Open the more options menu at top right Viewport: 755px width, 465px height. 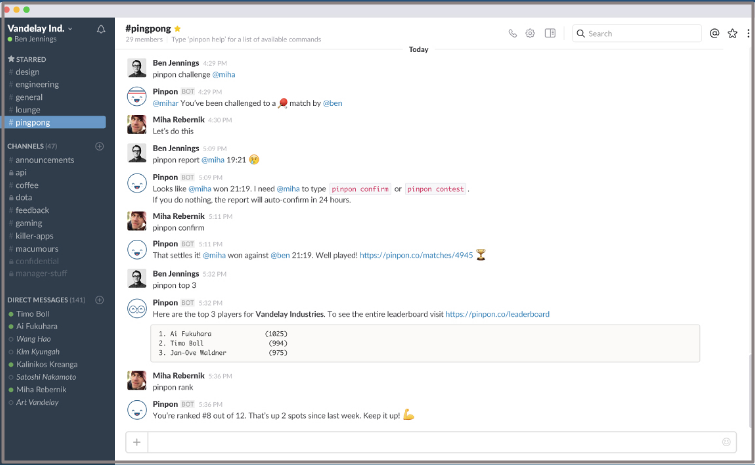748,33
